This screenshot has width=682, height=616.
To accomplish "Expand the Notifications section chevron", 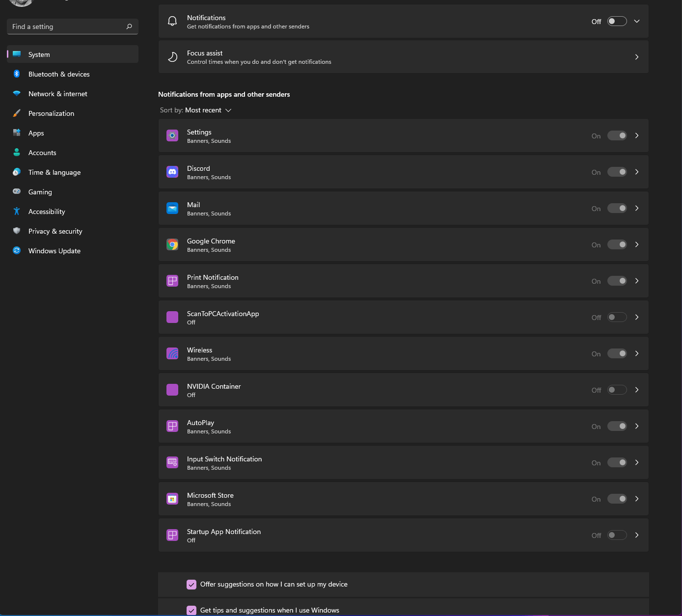I will pyautogui.click(x=637, y=21).
